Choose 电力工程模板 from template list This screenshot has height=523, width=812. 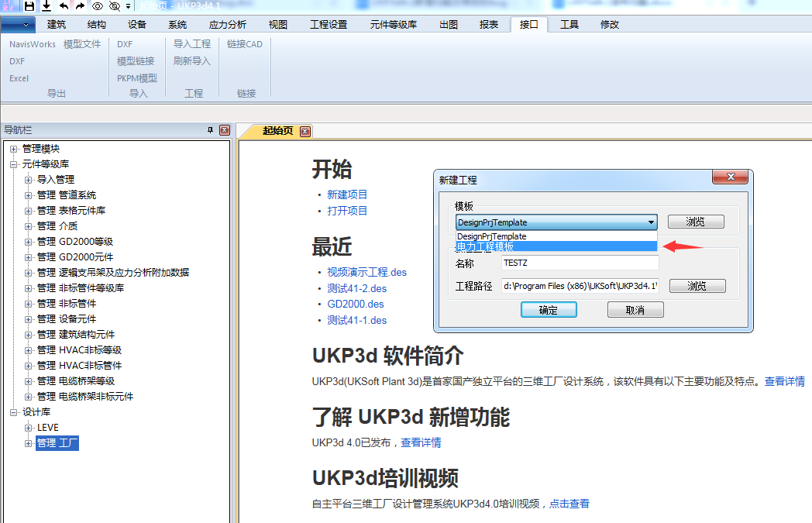coord(556,246)
